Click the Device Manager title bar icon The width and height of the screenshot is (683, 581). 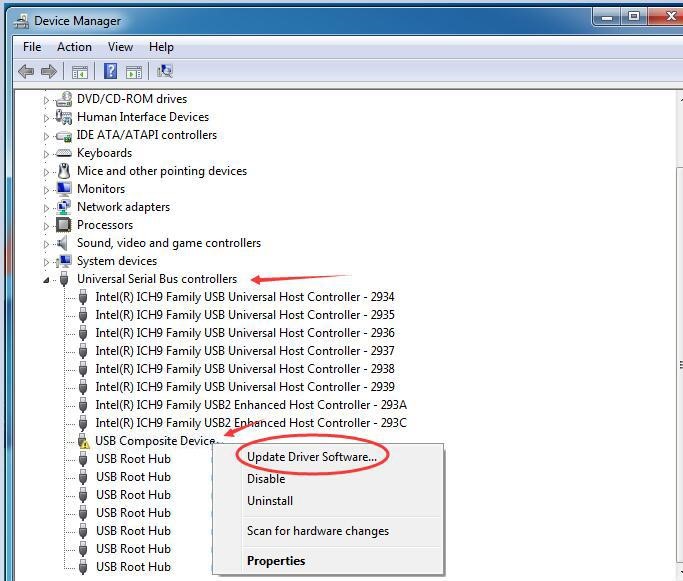point(21,21)
